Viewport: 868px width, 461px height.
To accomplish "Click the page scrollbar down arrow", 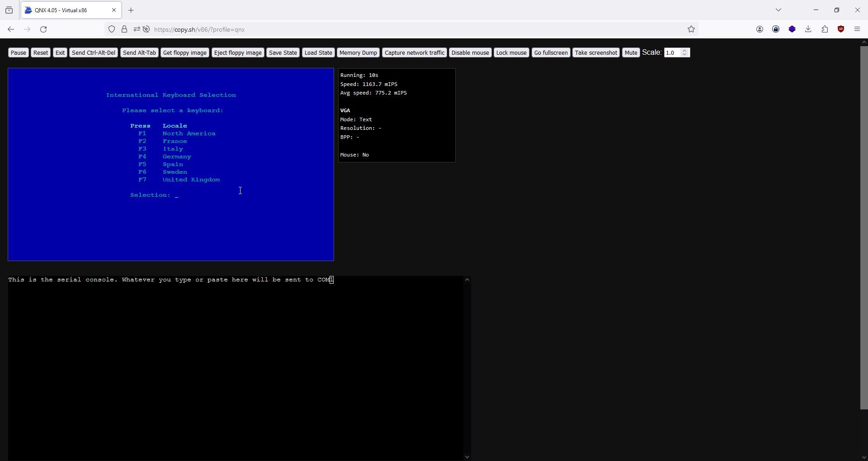I will coord(864,457).
